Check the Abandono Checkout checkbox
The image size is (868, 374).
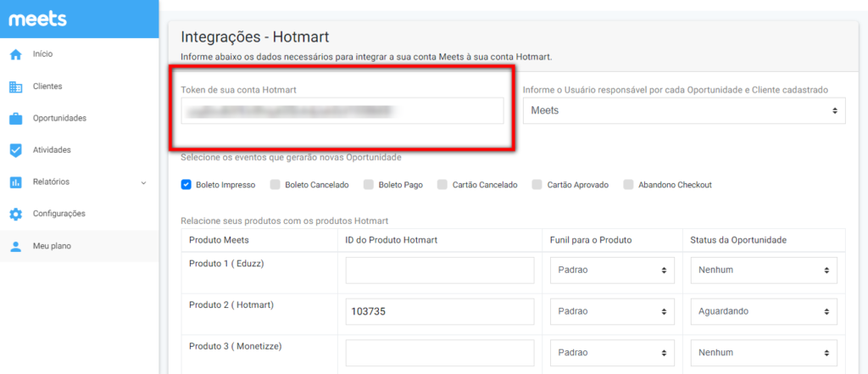(628, 185)
